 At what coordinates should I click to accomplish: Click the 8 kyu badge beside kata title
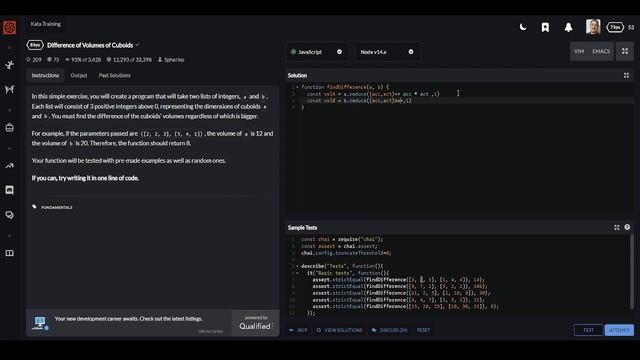coord(35,45)
